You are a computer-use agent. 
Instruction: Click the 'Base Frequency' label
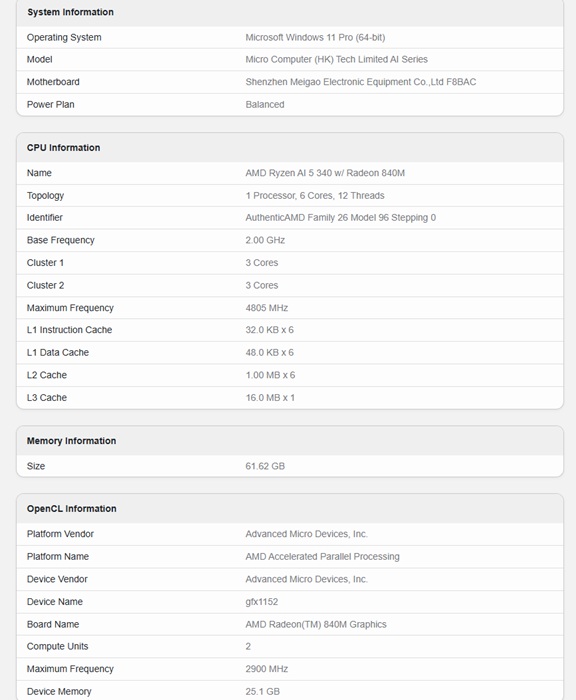pyautogui.click(x=60, y=240)
